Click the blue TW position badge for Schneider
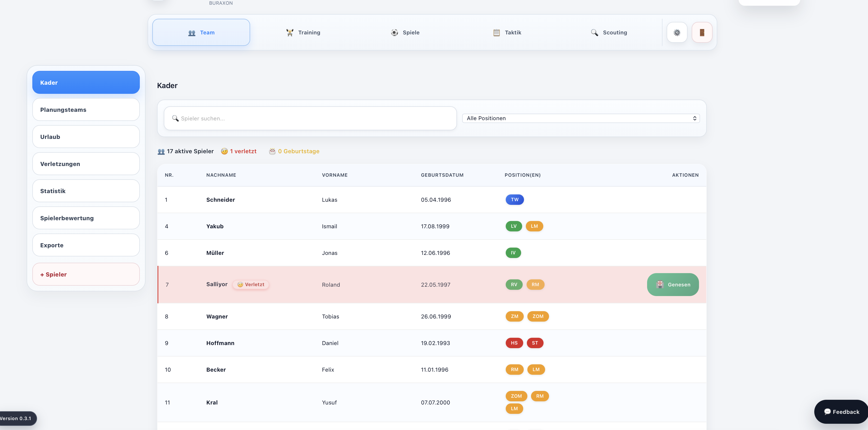The image size is (868, 430). 515,200
